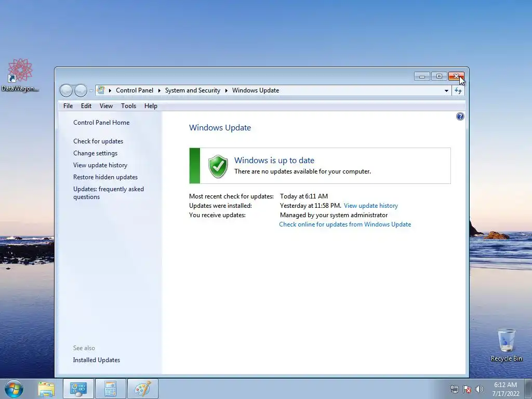Select System and Security breadcrumb

pos(192,90)
